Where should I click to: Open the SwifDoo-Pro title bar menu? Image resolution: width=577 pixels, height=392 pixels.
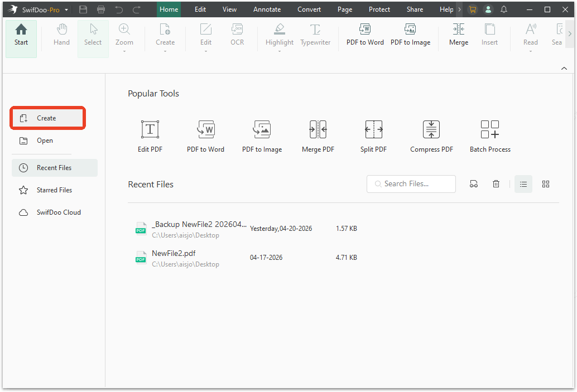(x=65, y=9)
